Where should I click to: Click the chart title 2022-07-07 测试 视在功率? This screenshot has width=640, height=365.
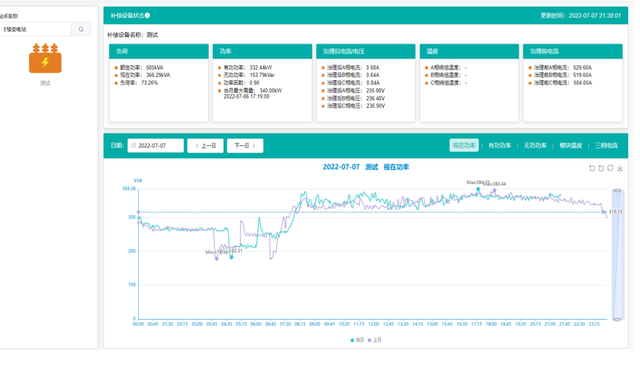(x=366, y=167)
